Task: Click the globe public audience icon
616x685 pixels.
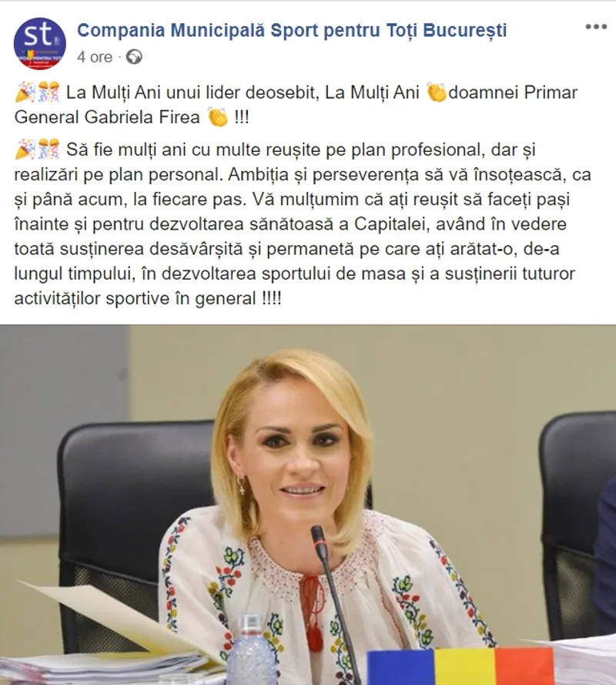Action: tap(134, 57)
